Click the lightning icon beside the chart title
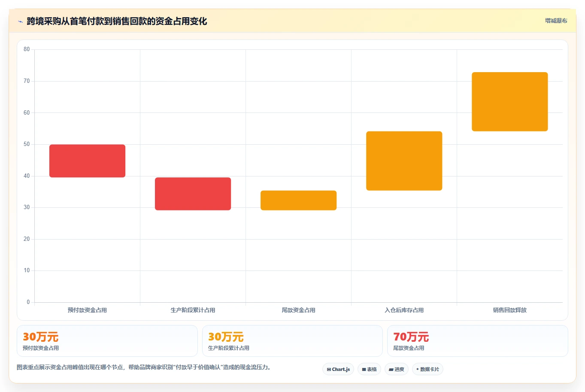 [x=20, y=21]
